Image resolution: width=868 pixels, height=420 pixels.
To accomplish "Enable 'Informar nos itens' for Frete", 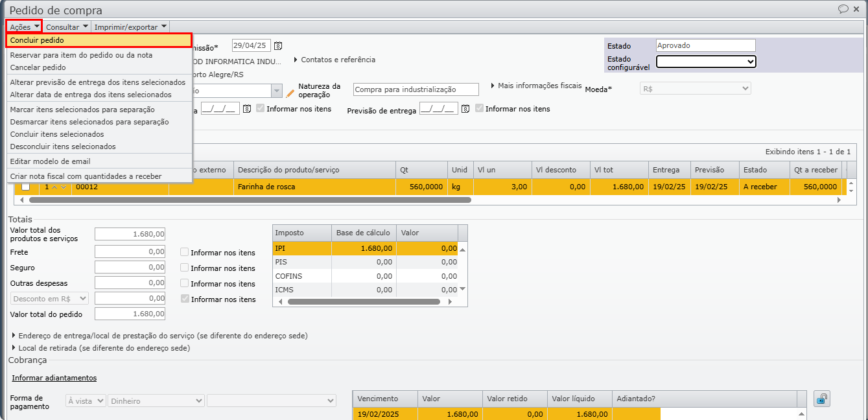I will point(185,252).
